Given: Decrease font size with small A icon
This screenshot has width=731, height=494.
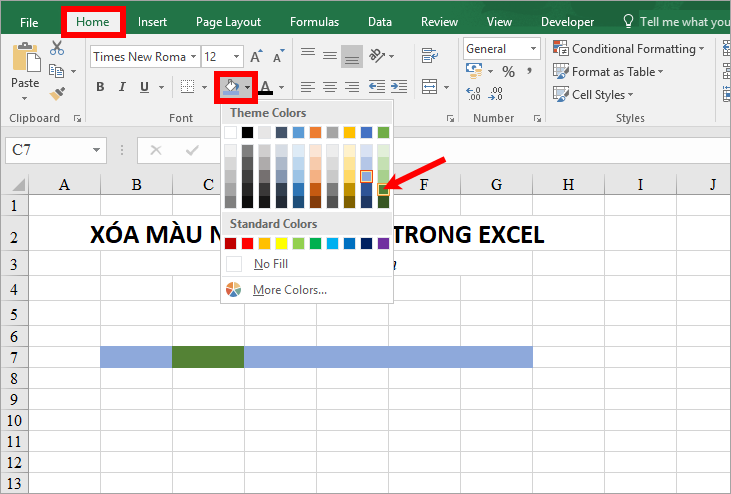Looking at the screenshot, I should [x=278, y=56].
